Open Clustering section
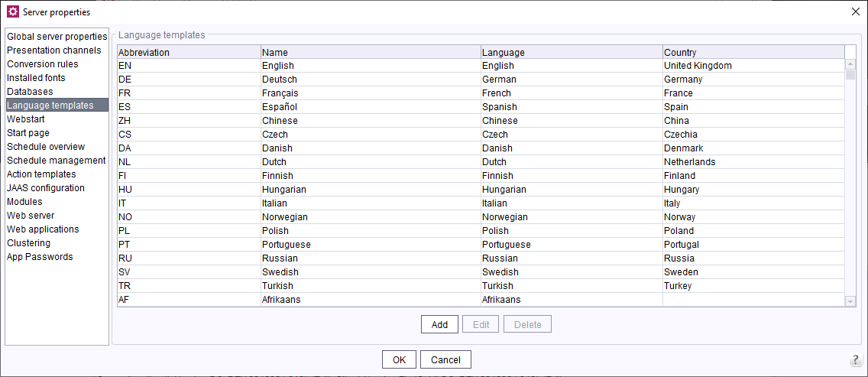Screen dimensions: 868x377 57,243
